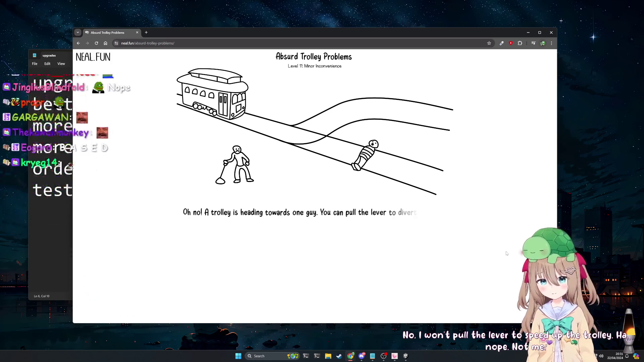The image size is (644, 362).
Task: Click the YouTube extension icon
Action: coord(511,43)
